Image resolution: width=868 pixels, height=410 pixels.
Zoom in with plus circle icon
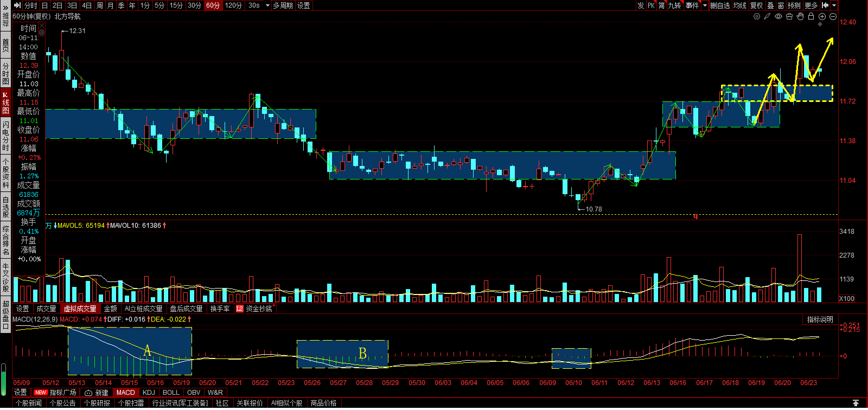click(x=822, y=17)
